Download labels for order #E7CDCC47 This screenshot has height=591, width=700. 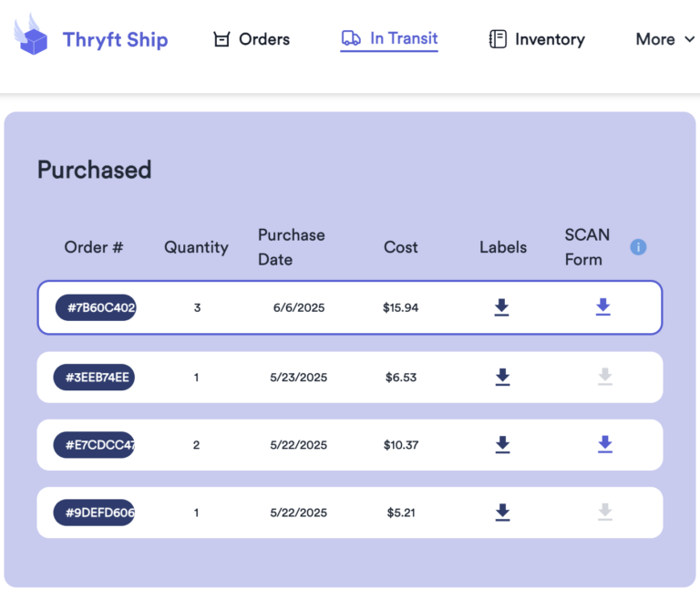(503, 444)
